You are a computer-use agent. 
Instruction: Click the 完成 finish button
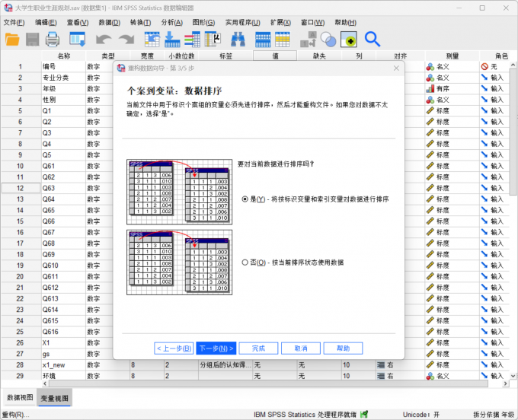pos(258,348)
